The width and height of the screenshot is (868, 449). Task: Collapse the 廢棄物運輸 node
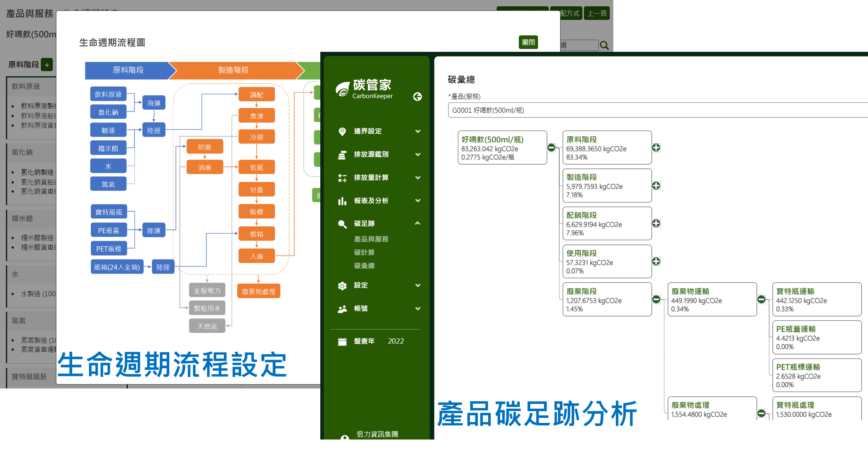pyautogui.click(x=761, y=299)
